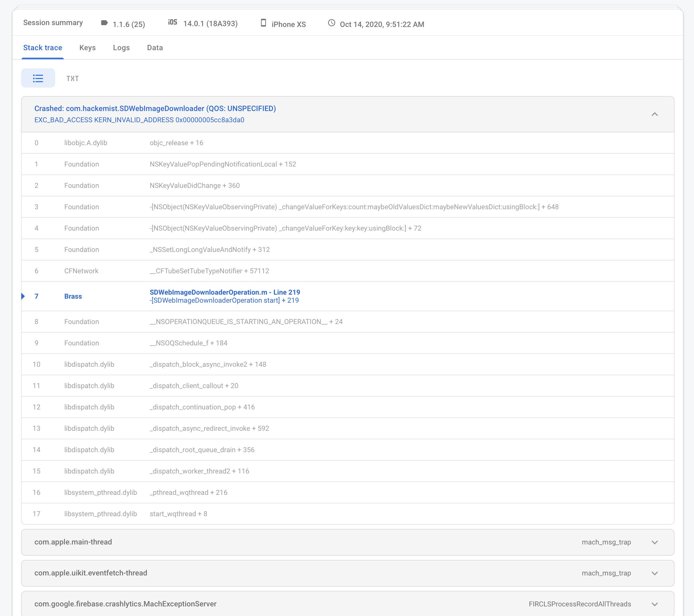Viewport: 694px width, 616px height.
Task: Switch stack trace to TXT view
Action: 73,78
